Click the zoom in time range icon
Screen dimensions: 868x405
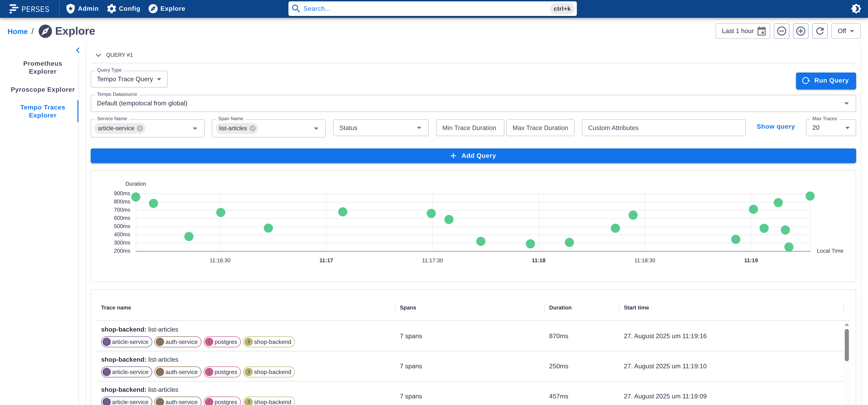pos(801,31)
